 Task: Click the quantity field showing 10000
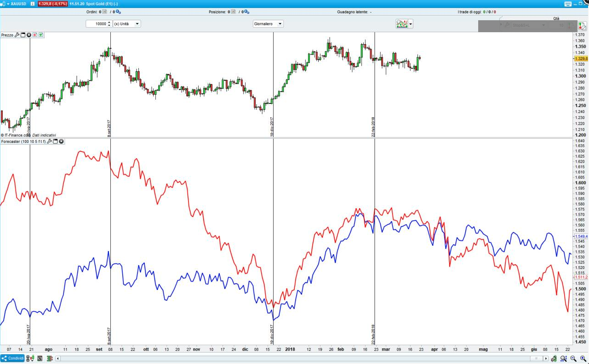pos(96,23)
